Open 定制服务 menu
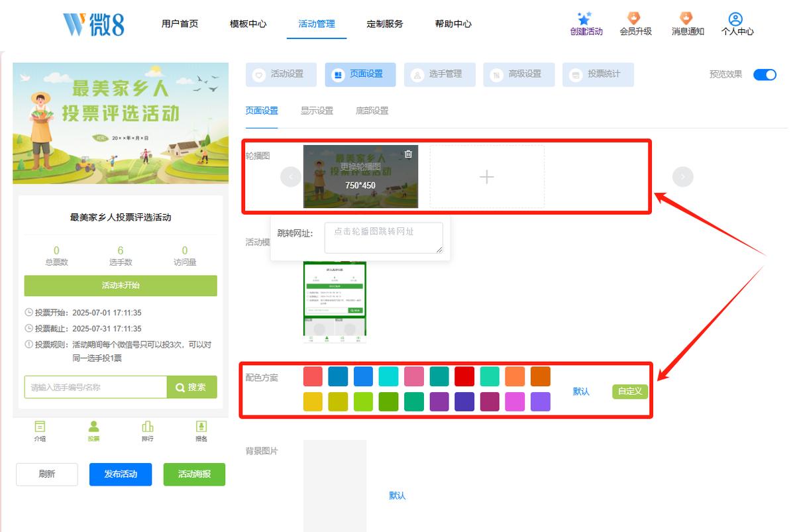 385,24
